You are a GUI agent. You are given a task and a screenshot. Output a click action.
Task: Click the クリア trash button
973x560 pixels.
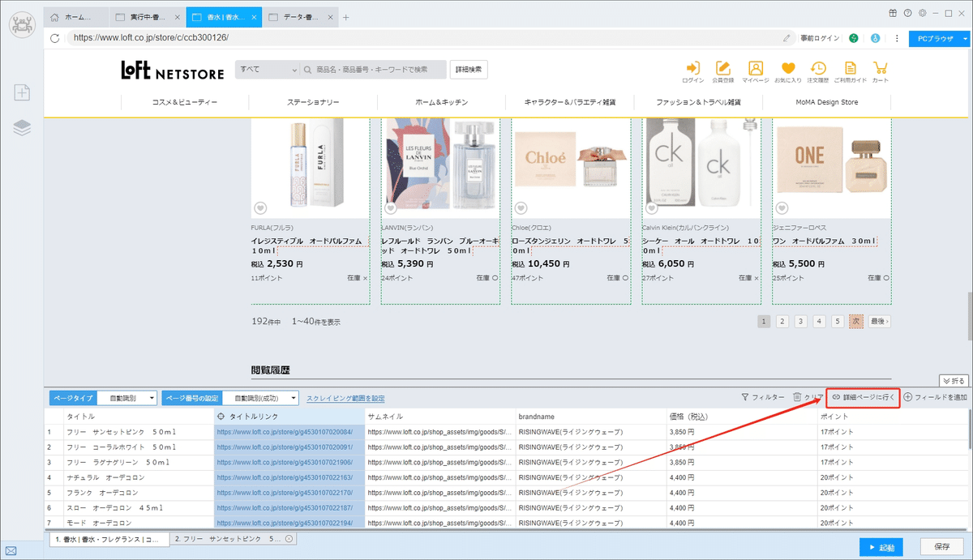807,397
